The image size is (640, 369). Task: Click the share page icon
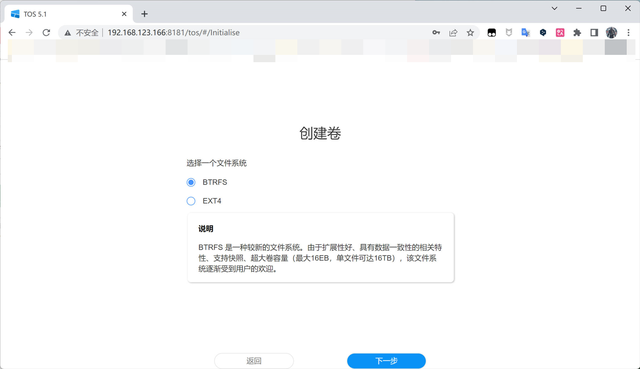(453, 33)
